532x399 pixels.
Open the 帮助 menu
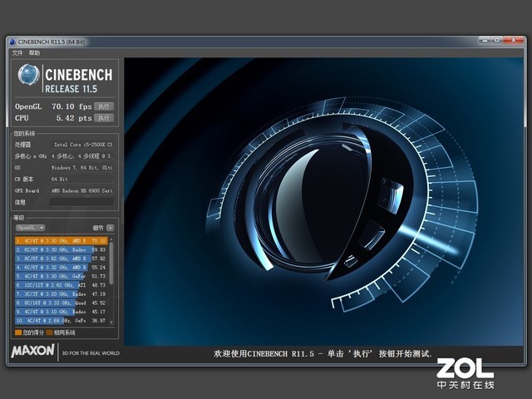pyautogui.click(x=34, y=53)
